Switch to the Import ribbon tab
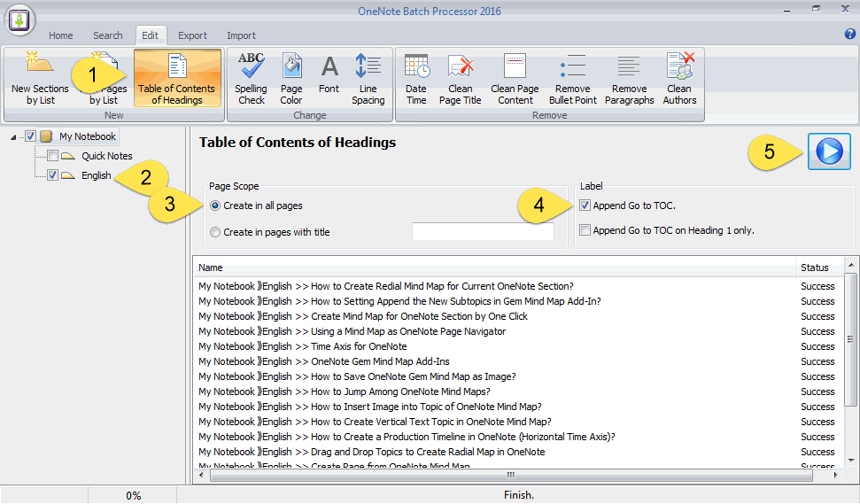Image resolution: width=860 pixels, height=504 pixels. 241,35
